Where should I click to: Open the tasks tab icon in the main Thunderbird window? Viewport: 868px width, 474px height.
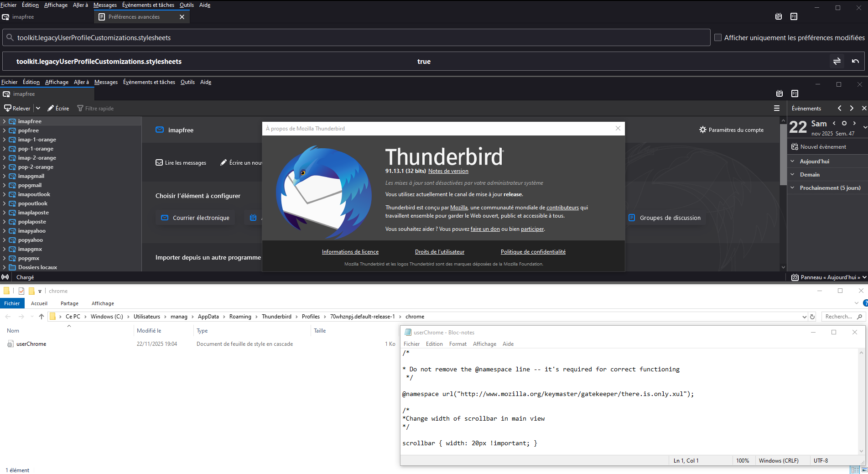[x=795, y=94]
